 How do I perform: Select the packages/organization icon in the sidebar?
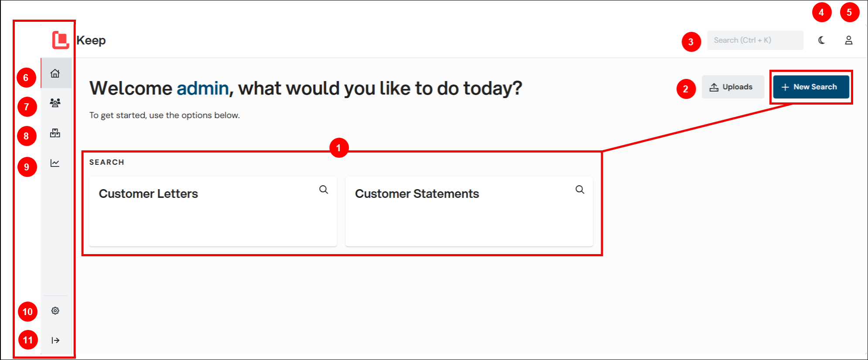[55, 133]
